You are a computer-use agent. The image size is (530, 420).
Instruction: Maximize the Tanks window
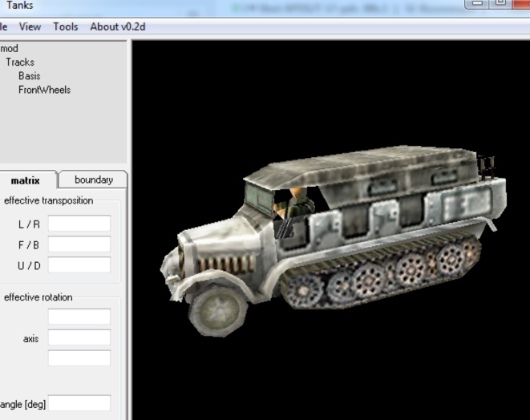click(500, 3)
